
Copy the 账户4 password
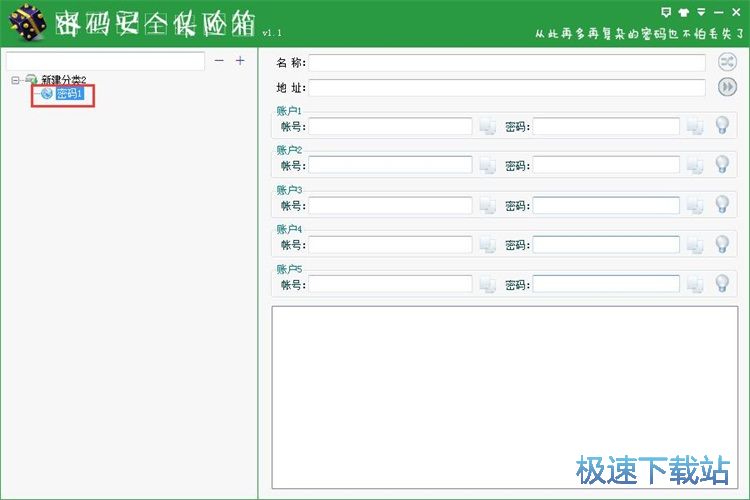click(695, 245)
